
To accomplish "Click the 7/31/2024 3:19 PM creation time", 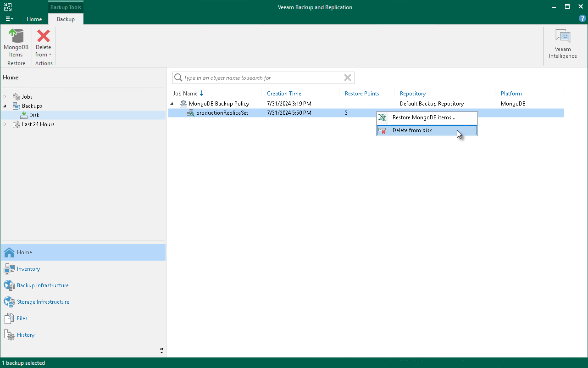I will tap(289, 104).
